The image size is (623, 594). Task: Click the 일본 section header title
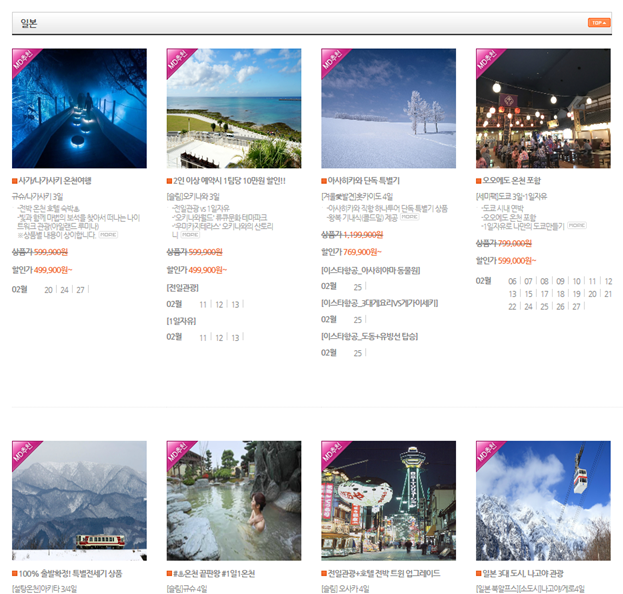[x=29, y=23]
